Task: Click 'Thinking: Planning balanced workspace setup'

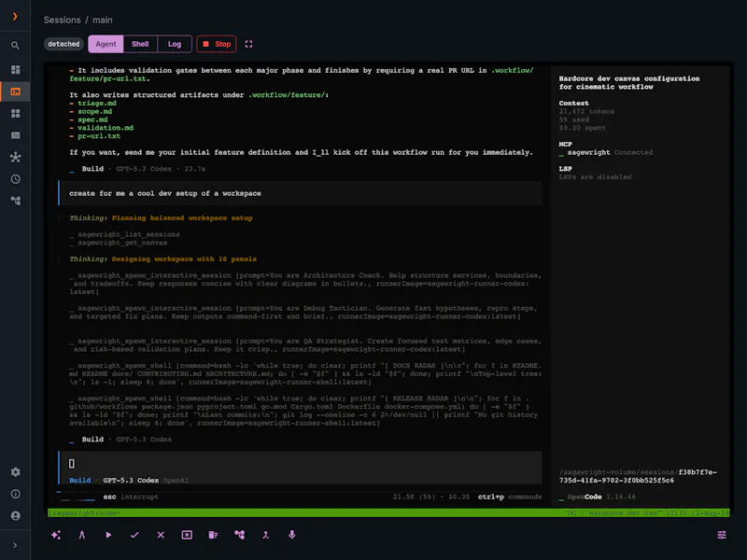Action: tap(161, 218)
